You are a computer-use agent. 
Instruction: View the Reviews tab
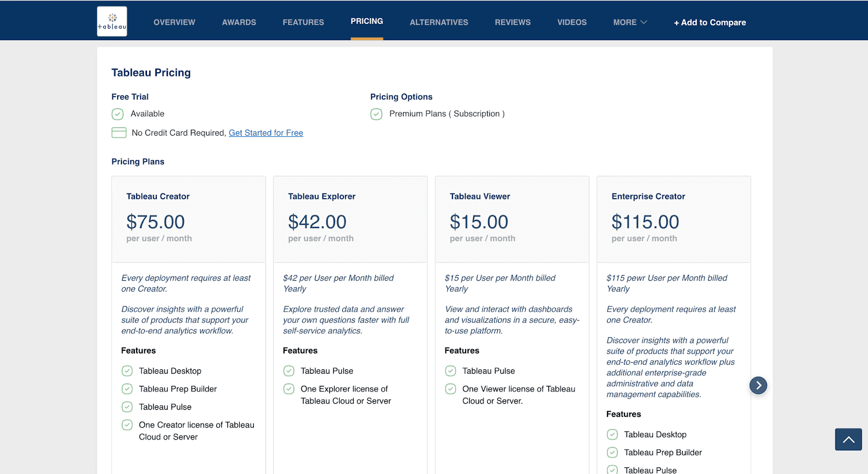513,22
